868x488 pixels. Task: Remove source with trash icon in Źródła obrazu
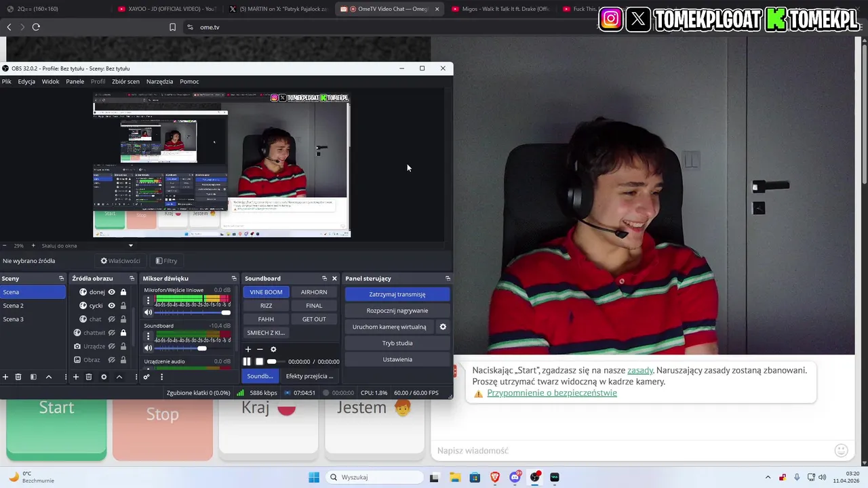tap(89, 377)
